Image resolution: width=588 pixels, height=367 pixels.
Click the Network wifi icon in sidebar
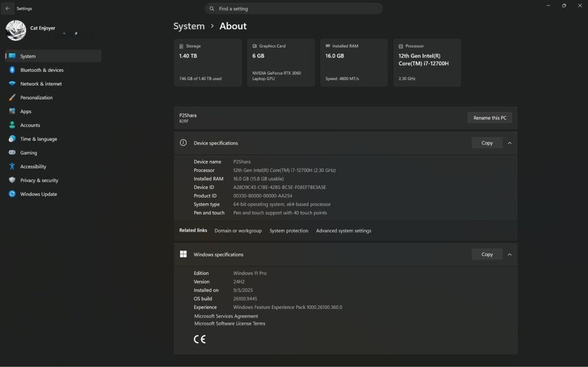tap(12, 84)
